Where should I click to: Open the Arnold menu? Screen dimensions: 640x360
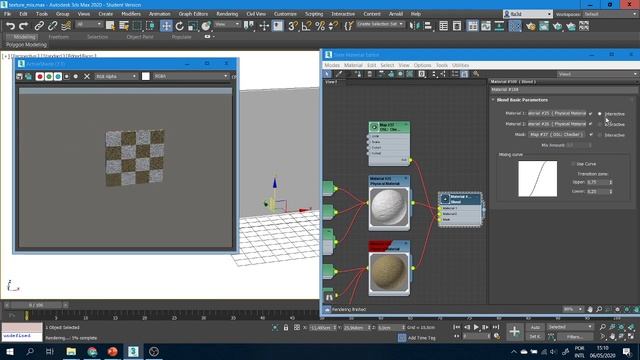coord(396,14)
